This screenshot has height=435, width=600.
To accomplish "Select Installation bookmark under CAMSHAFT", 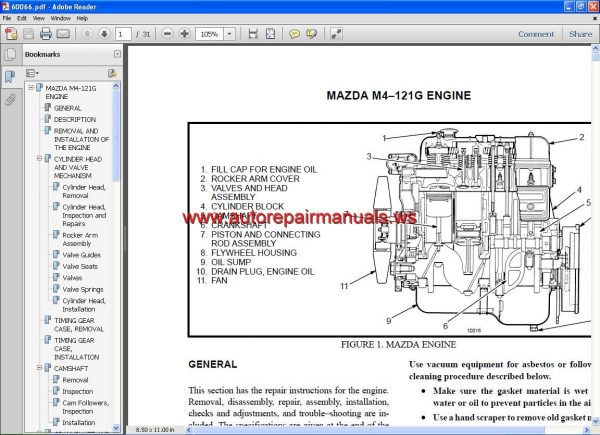I will 78,422.
